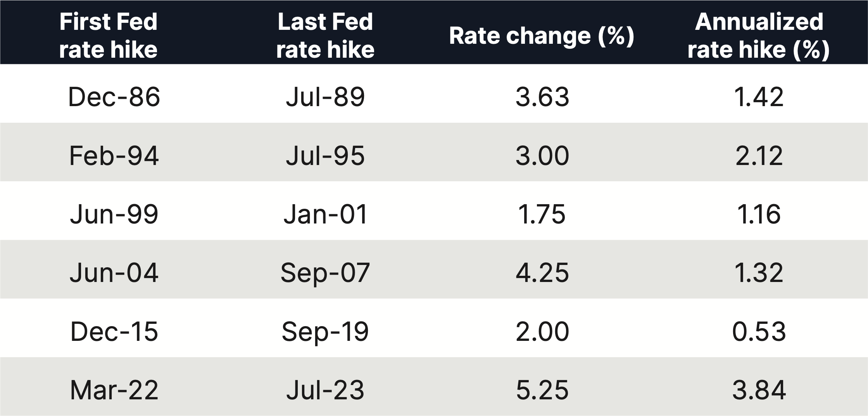Select the 1.42 annualized value
Viewport: 868px width, 416px height.
759,97
